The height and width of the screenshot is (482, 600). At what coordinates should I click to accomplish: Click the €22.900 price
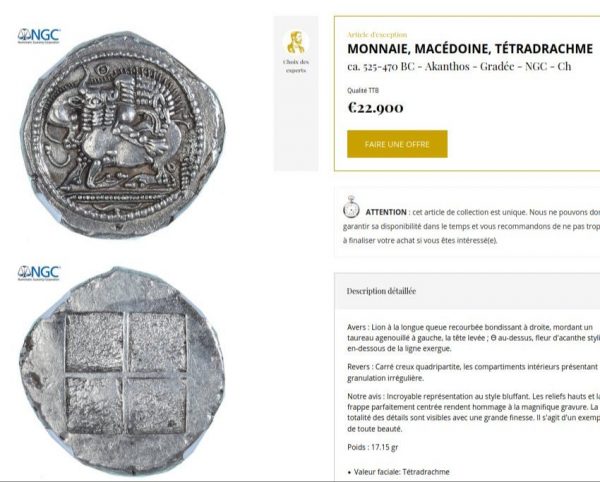375,107
